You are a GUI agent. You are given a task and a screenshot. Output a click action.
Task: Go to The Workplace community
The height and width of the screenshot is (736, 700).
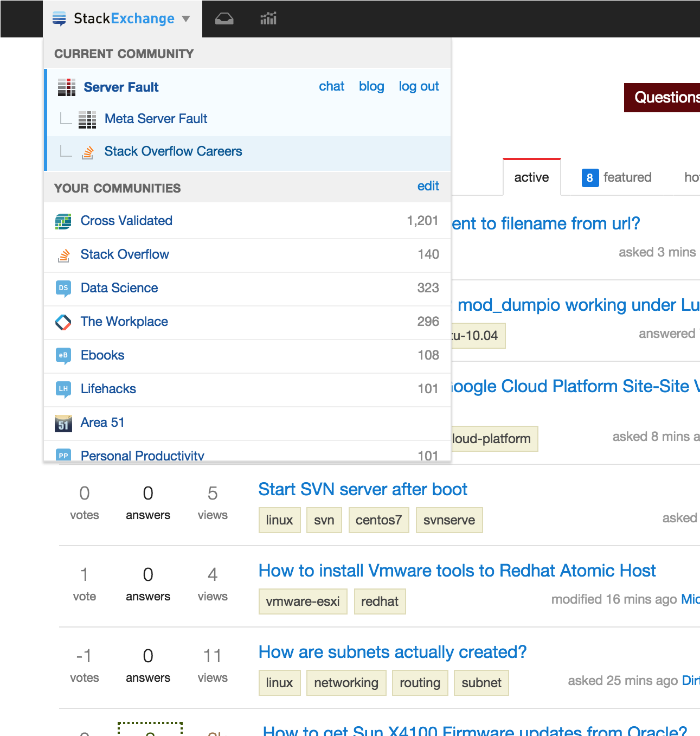coord(124,322)
